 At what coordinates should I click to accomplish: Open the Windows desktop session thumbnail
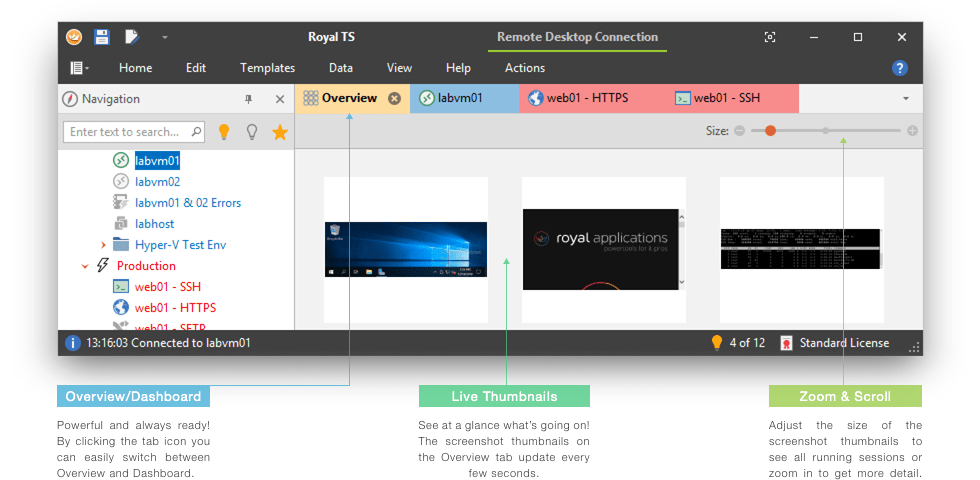(406, 249)
